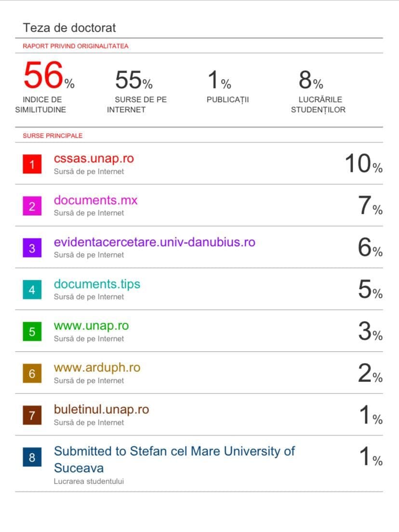This screenshot has height=532, width=399.
Task: Open the cssas.unap.ro source link
Action: point(93,159)
